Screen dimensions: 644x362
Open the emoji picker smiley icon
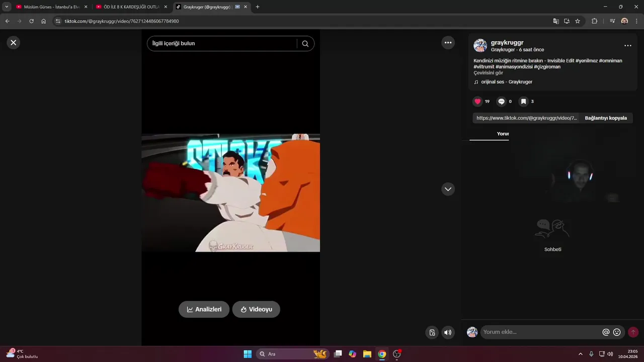[x=617, y=332]
